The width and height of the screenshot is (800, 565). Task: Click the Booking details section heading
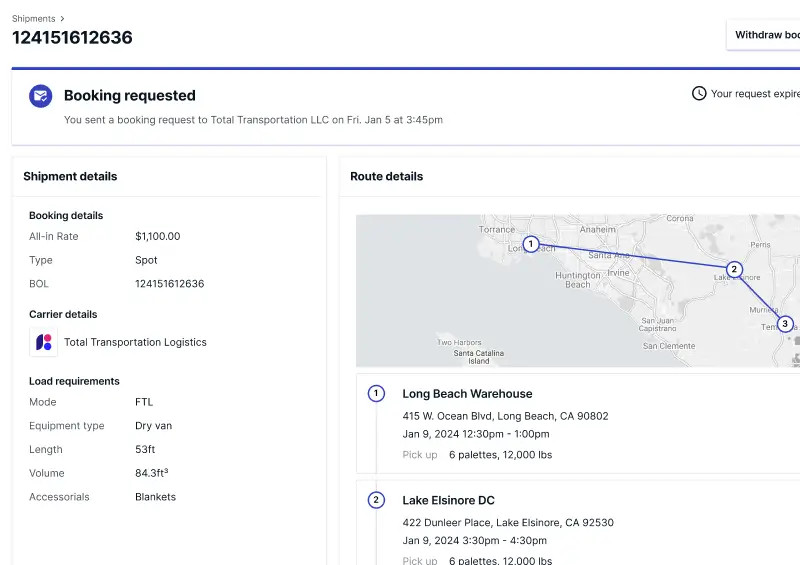click(66, 215)
